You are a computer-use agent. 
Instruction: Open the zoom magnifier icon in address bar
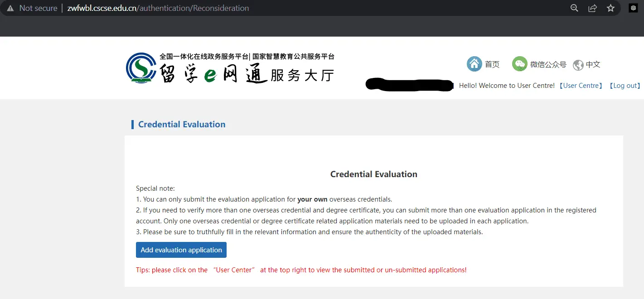(574, 8)
